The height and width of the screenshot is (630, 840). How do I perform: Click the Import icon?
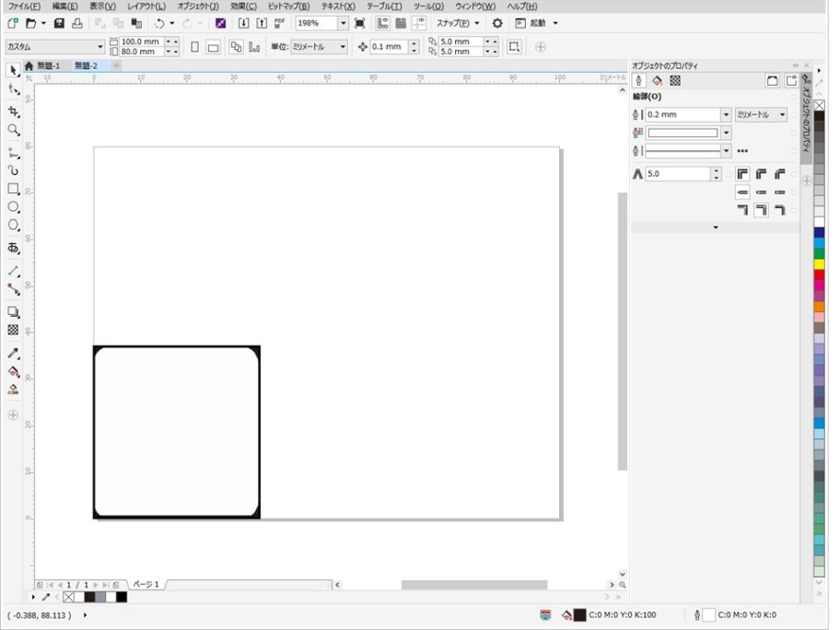pyautogui.click(x=243, y=23)
